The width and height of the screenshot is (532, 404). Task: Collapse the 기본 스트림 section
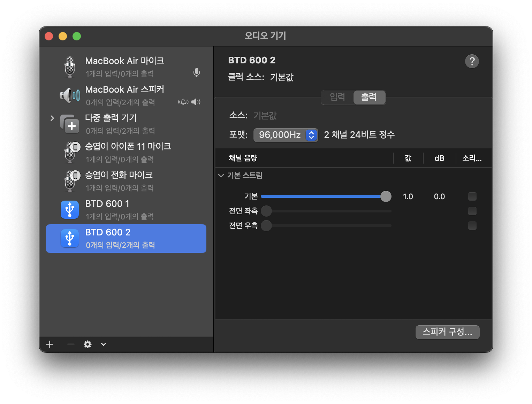pyautogui.click(x=221, y=176)
